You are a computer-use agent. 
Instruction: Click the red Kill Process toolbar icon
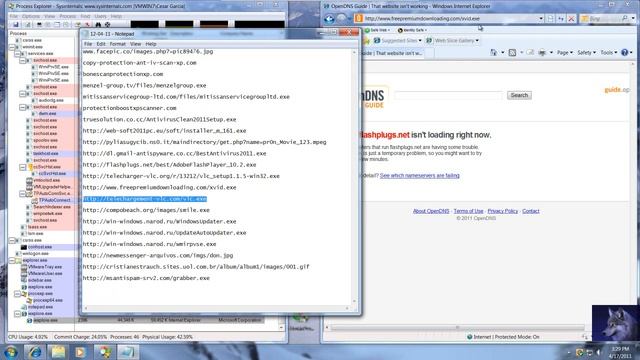coord(87,24)
